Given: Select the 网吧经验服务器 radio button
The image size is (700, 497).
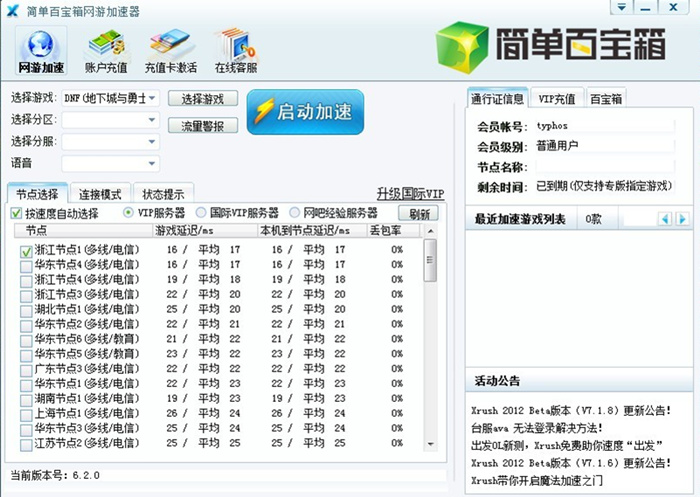Looking at the screenshot, I should pyautogui.click(x=294, y=213).
